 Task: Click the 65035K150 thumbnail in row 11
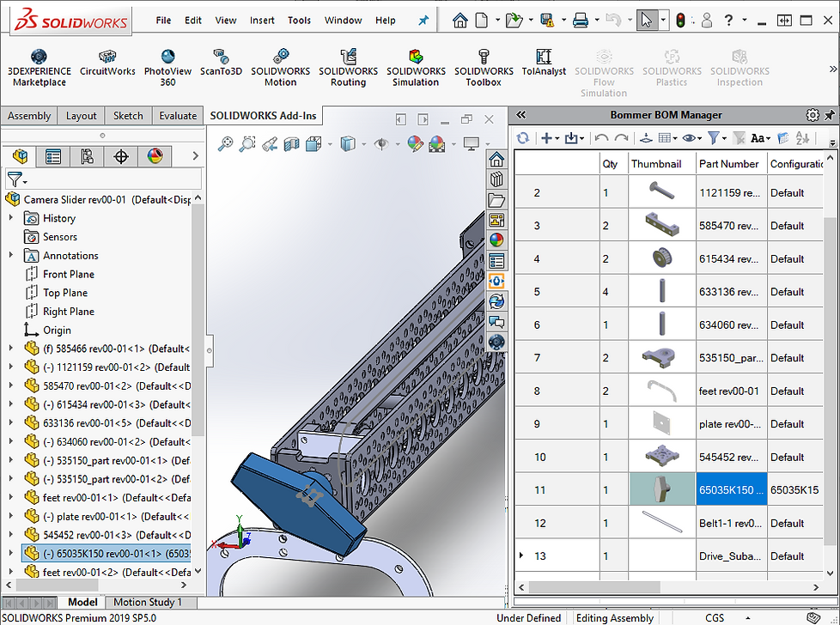point(661,489)
